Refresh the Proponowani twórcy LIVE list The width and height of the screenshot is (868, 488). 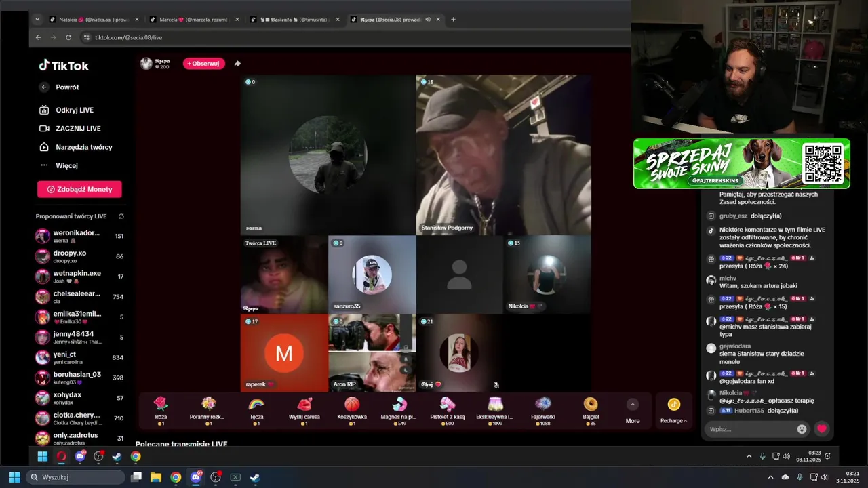(x=121, y=216)
